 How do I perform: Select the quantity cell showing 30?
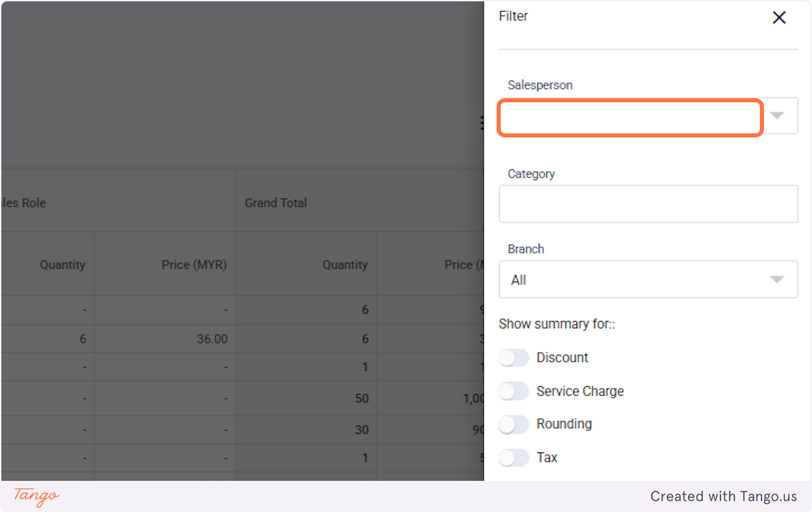point(306,429)
